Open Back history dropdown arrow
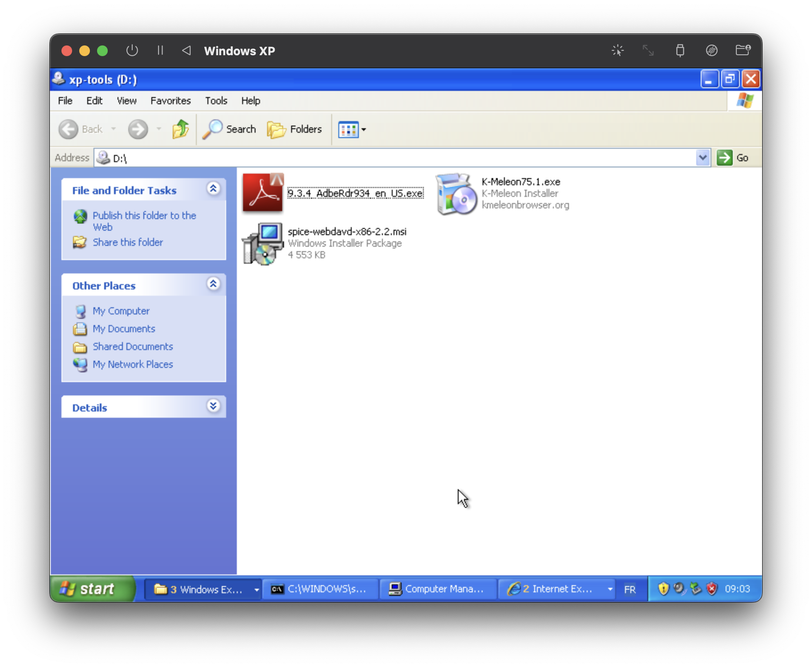The image size is (812, 668). pyautogui.click(x=114, y=129)
